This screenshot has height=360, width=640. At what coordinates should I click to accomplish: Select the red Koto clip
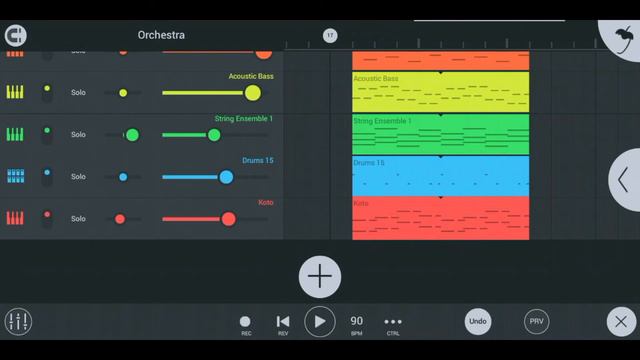point(441,218)
